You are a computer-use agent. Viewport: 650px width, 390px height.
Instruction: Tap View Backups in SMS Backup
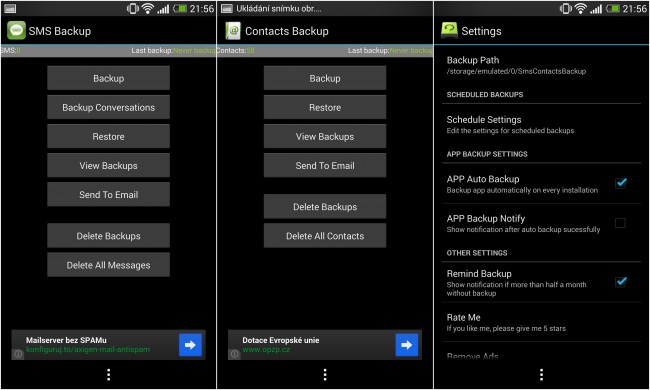pos(109,165)
